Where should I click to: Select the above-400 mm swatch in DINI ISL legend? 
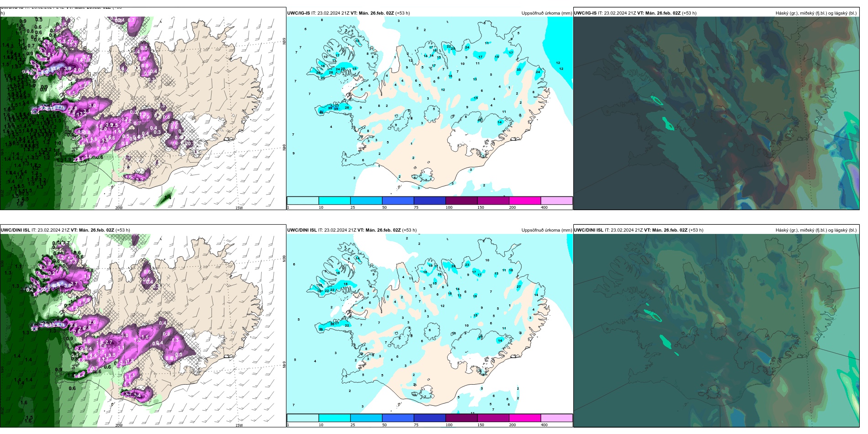556,418
